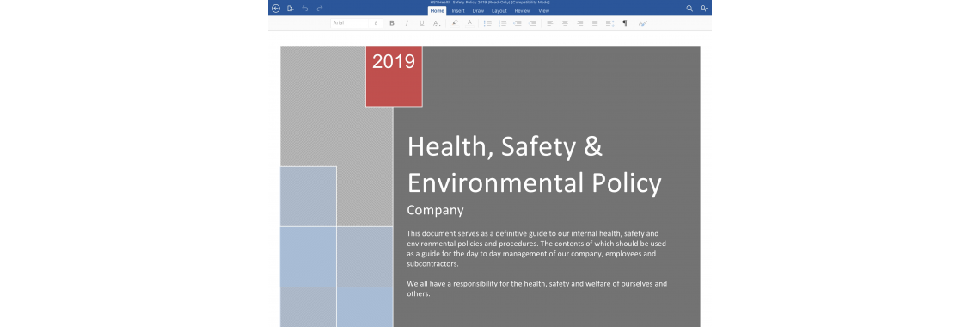The width and height of the screenshot is (980, 327).
Task: Toggle underline formatting
Action: pos(422,23)
